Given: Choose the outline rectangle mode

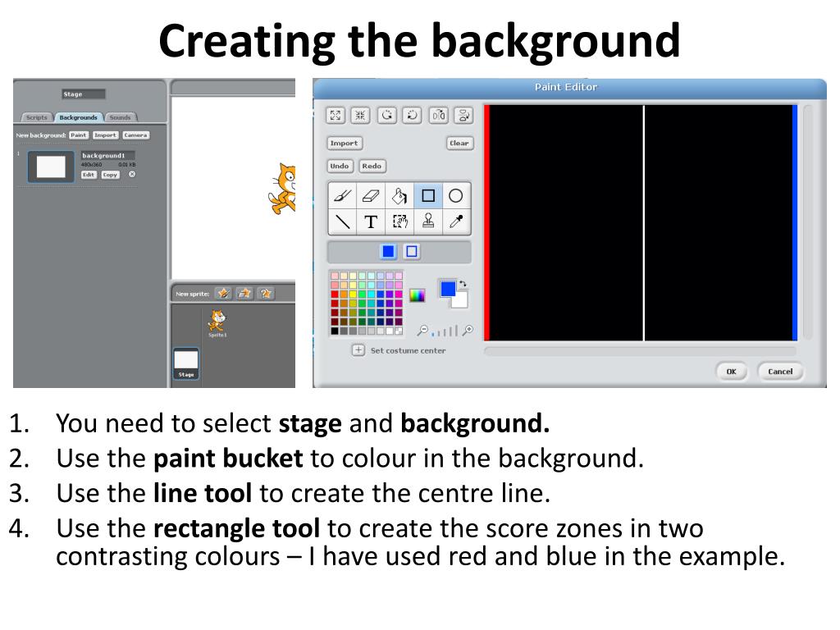Looking at the screenshot, I should pyautogui.click(x=412, y=251).
